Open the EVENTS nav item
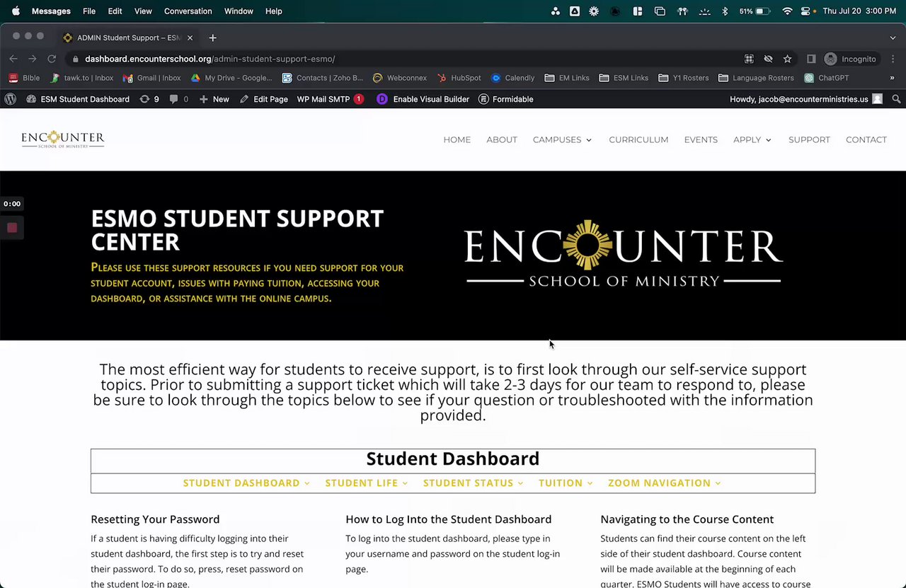Image resolution: width=906 pixels, height=588 pixels. point(701,139)
